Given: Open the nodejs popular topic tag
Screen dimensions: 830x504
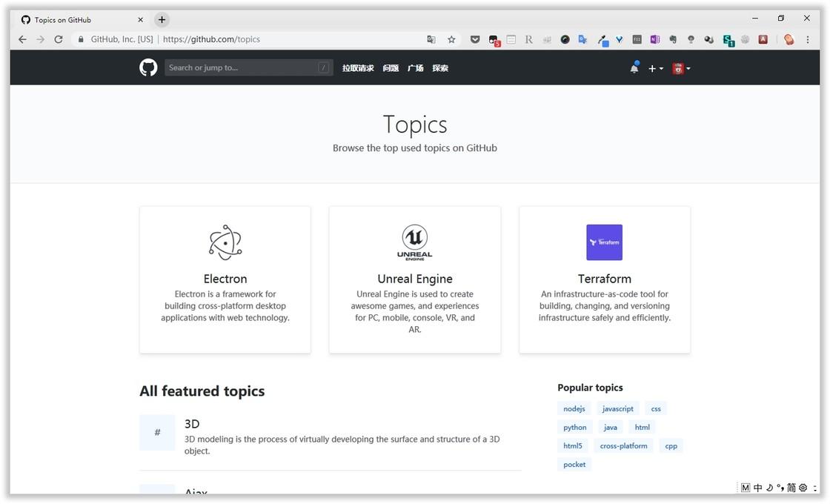Looking at the screenshot, I should pyautogui.click(x=574, y=408).
